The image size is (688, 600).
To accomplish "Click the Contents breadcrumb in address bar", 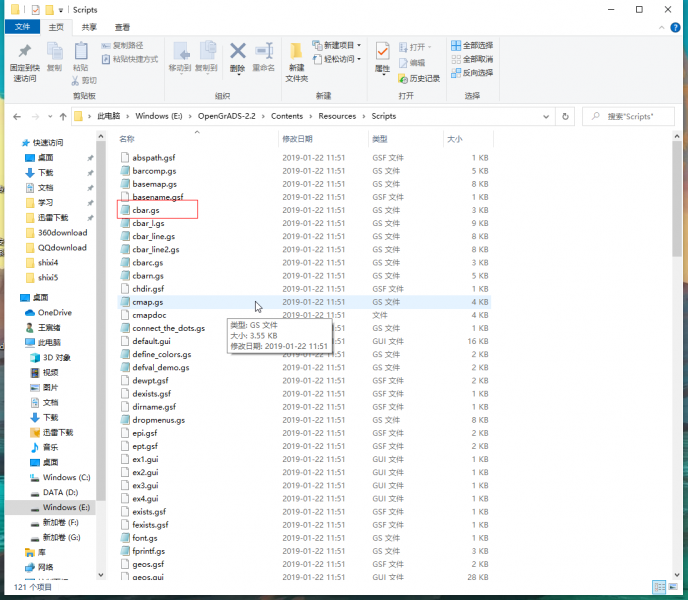I will (287, 116).
